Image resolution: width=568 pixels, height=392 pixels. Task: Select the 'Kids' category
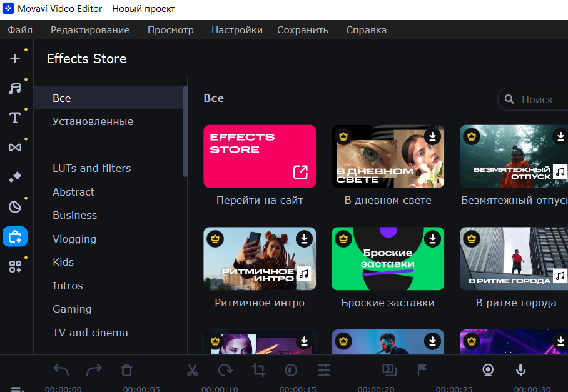[x=63, y=262]
